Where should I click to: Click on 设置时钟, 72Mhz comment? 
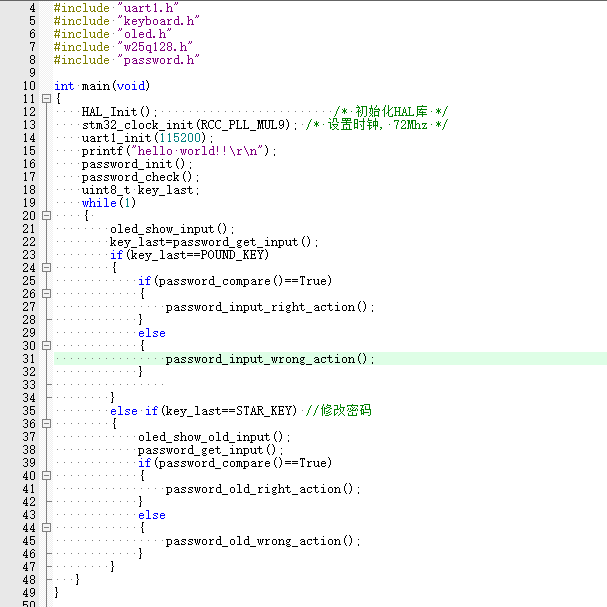click(x=377, y=125)
